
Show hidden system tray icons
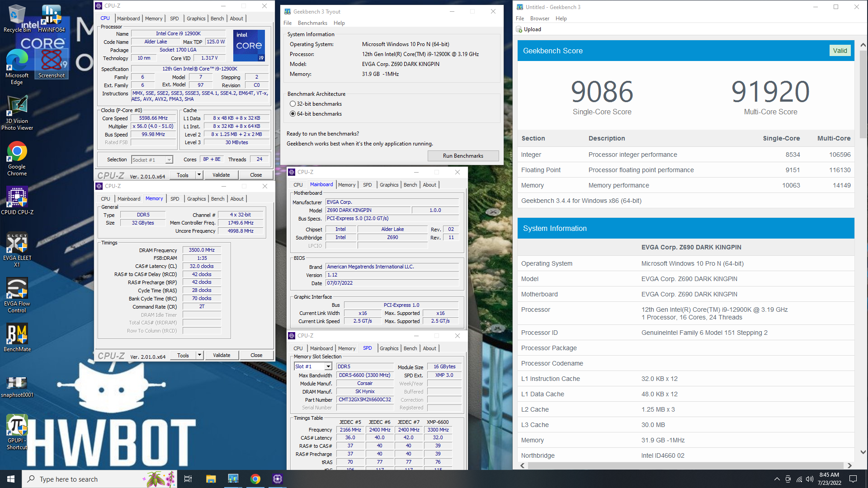pyautogui.click(x=777, y=479)
